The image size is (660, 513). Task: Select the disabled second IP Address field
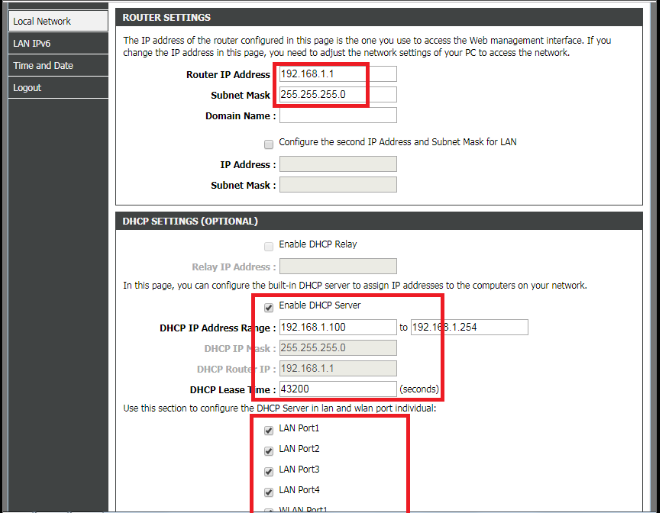338,164
